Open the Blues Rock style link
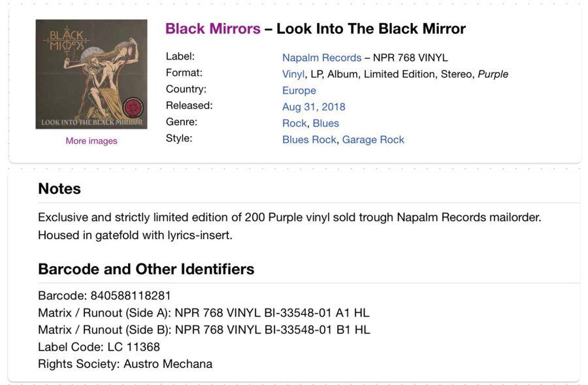588x385 pixels. pos(309,140)
